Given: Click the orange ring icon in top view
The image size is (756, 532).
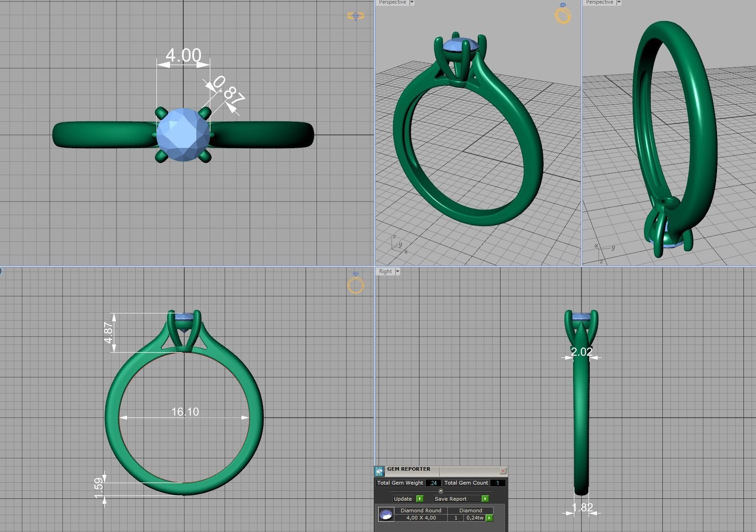Looking at the screenshot, I should (x=356, y=17).
